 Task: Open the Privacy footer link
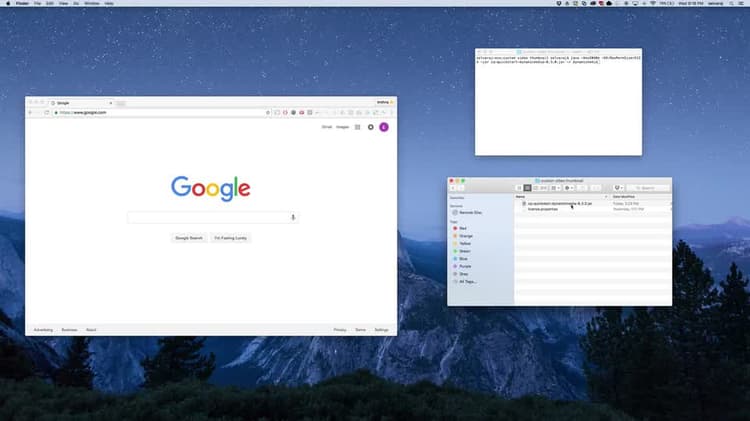(x=340, y=330)
